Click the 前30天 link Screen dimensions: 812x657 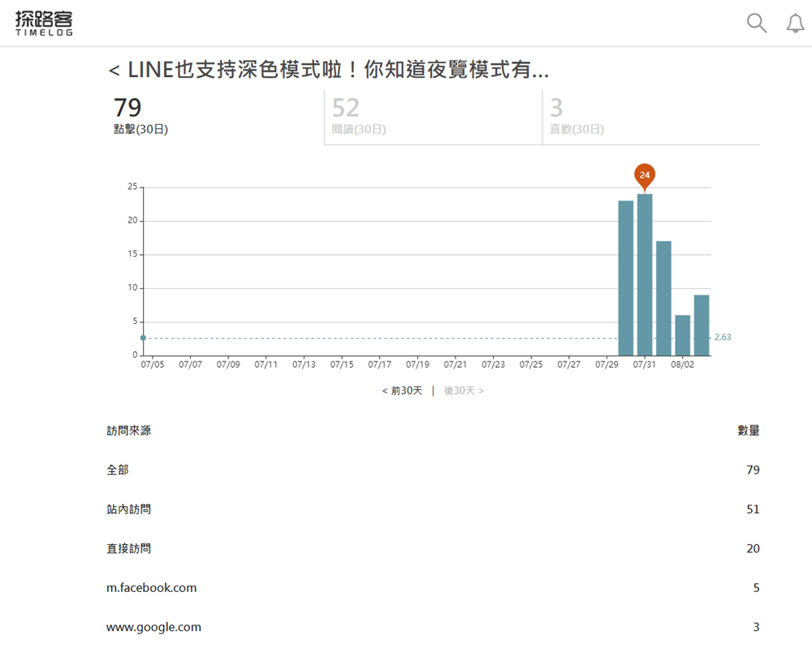[402, 391]
